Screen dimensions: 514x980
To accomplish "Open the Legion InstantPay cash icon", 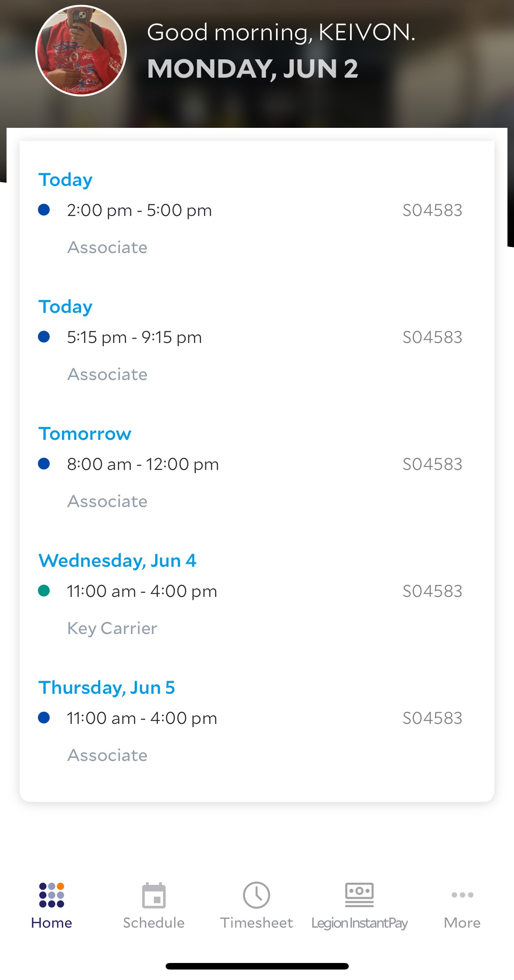I will tap(359, 894).
